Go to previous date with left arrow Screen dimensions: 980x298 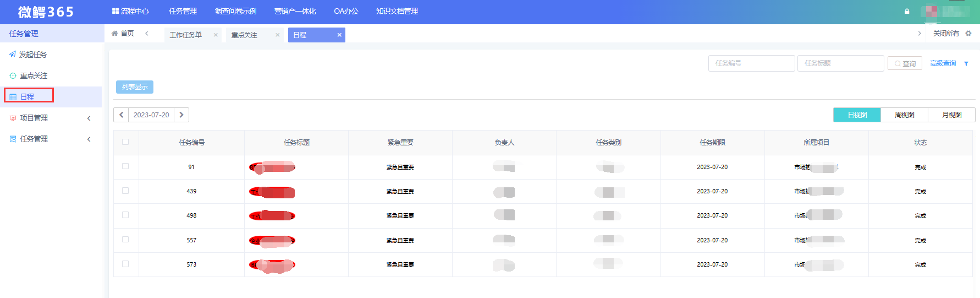122,115
